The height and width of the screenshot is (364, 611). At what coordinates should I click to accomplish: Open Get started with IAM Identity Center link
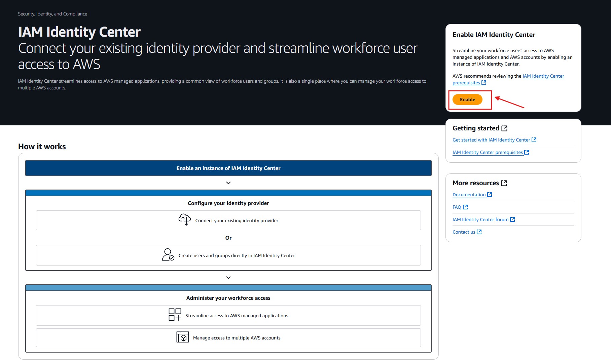pos(491,140)
